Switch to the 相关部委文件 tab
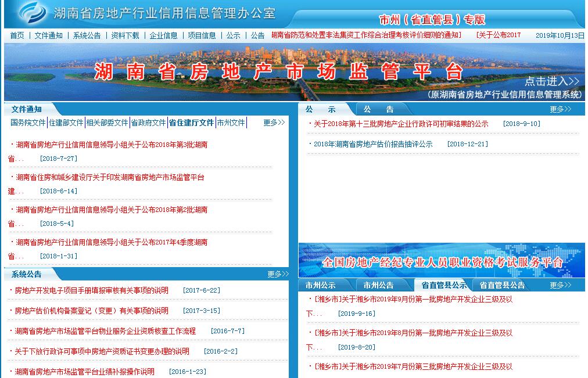588x378 pixels. [107, 123]
